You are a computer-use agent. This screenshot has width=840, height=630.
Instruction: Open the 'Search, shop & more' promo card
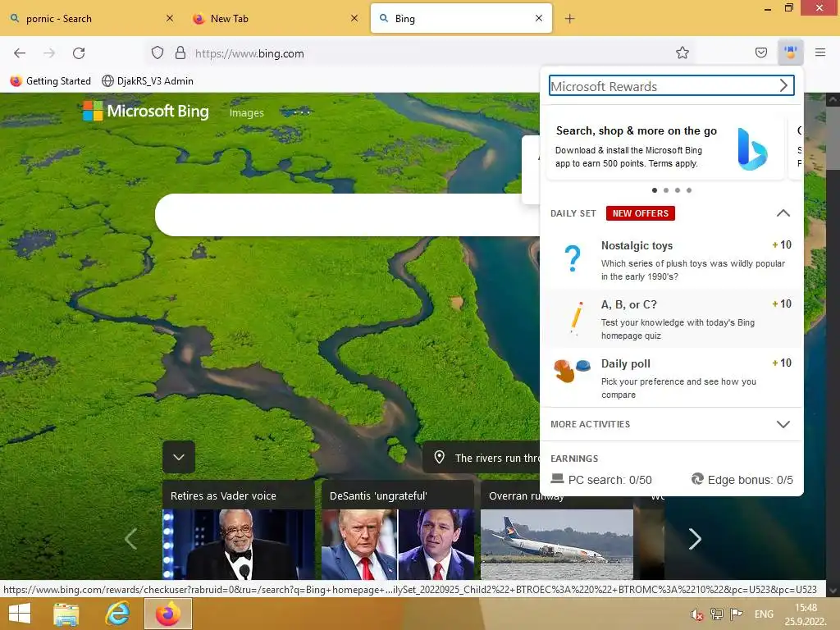(665, 146)
